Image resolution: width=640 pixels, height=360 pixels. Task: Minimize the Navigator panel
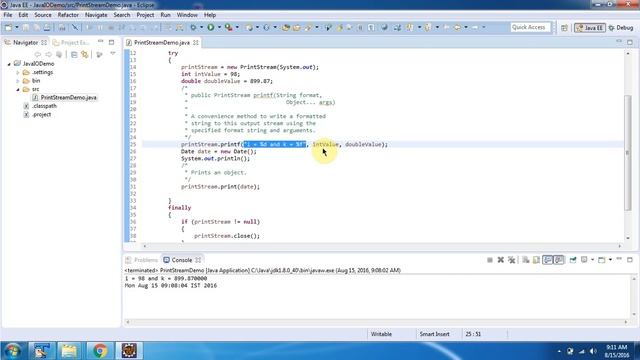pyautogui.click(x=100, y=42)
